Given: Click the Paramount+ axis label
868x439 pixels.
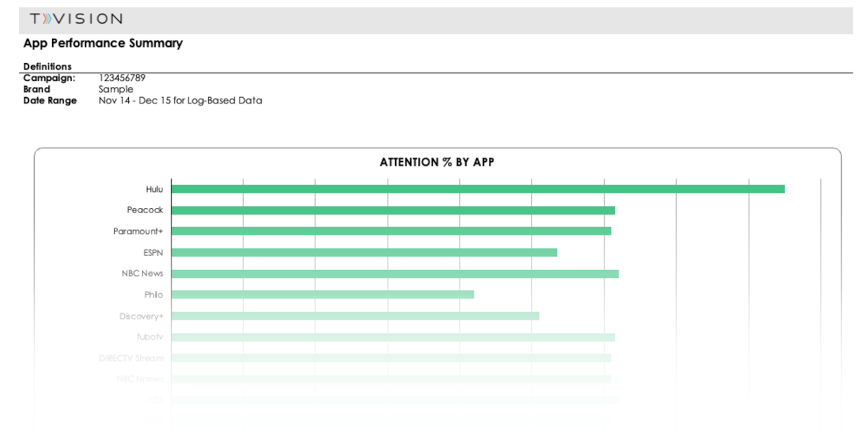Looking at the screenshot, I should 139,231.
